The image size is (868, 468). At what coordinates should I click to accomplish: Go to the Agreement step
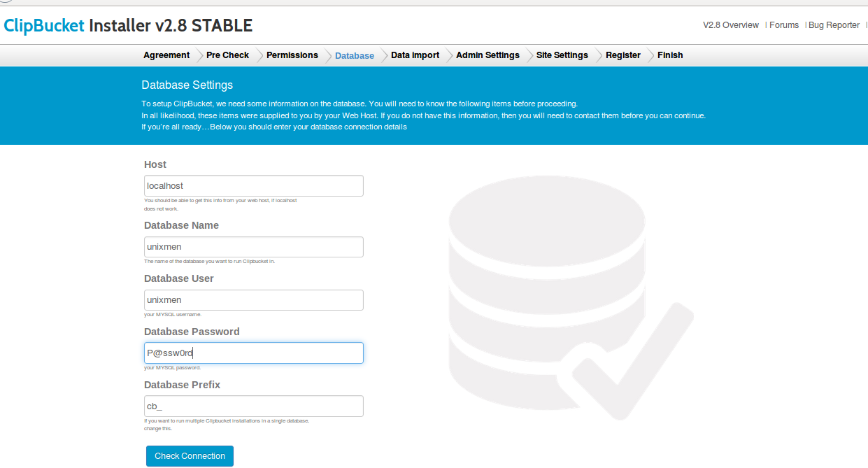[166, 55]
